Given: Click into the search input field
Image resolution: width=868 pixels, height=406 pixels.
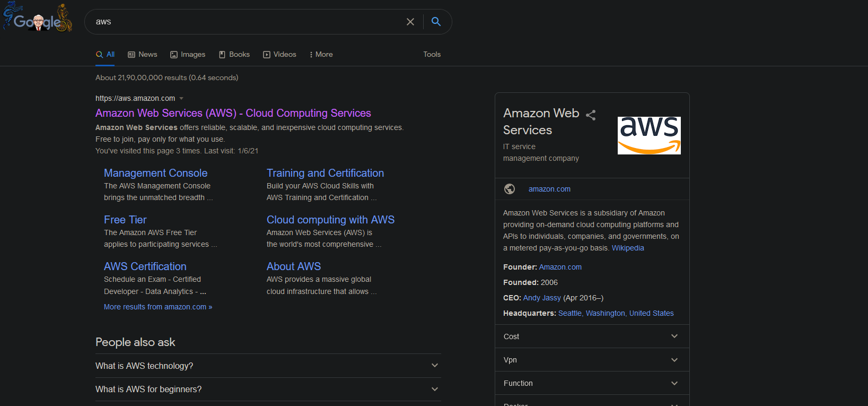Looking at the screenshot, I should point(244,22).
